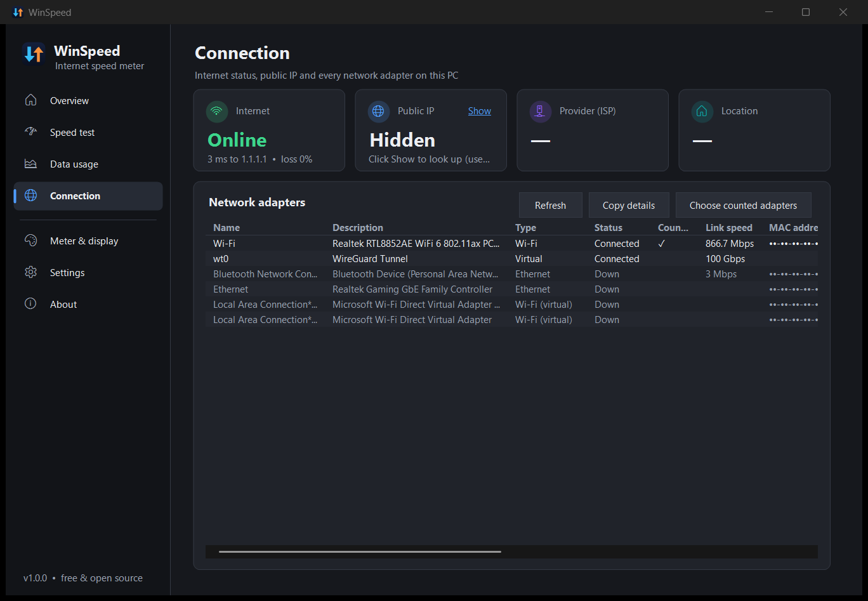Click the Overview home icon

30,100
